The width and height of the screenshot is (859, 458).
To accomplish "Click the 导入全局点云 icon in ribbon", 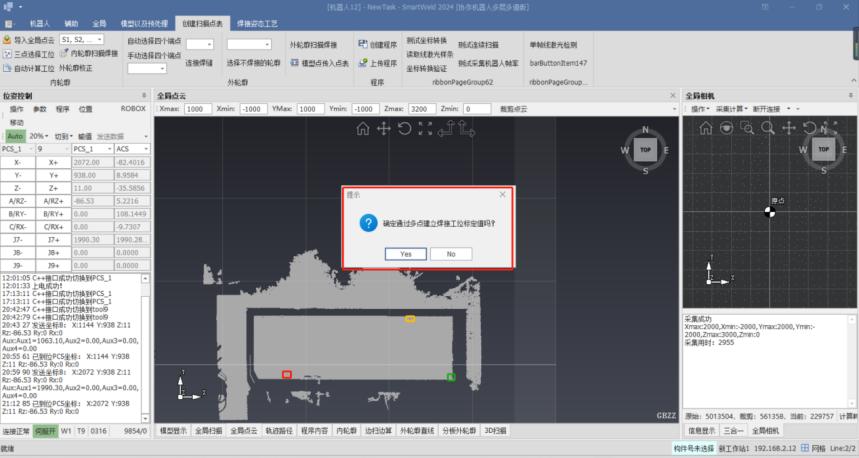I will click(x=7, y=40).
